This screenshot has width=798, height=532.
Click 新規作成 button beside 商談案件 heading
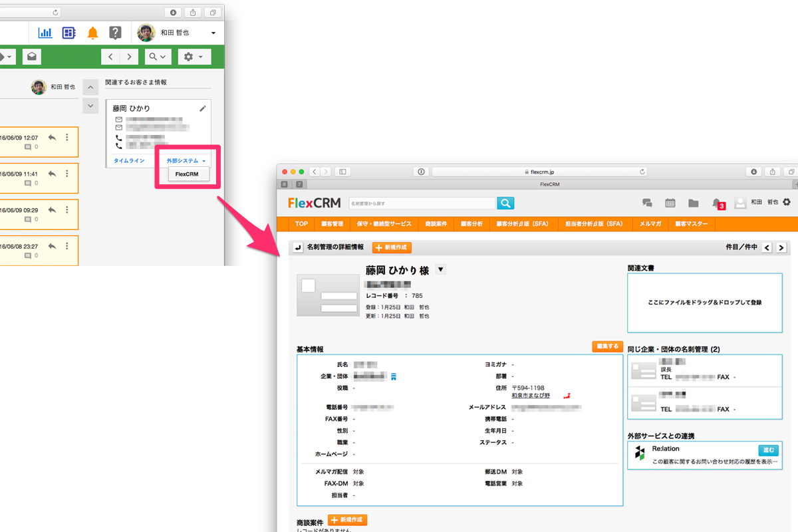tap(347, 520)
